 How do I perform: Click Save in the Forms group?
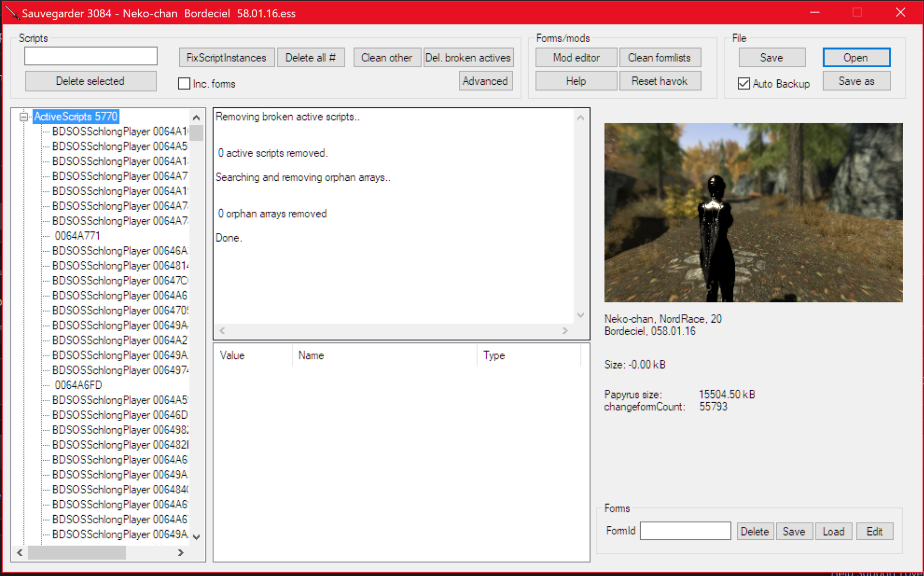[x=794, y=531]
